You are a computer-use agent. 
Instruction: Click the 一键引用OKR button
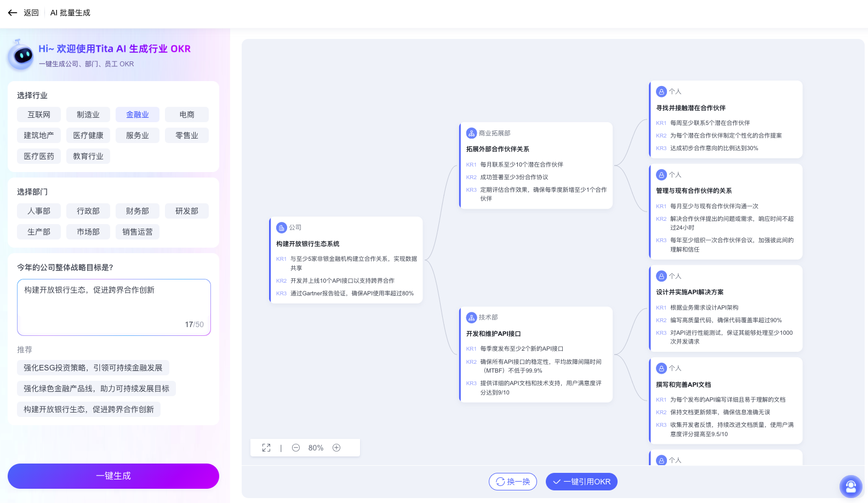click(581, 482)
